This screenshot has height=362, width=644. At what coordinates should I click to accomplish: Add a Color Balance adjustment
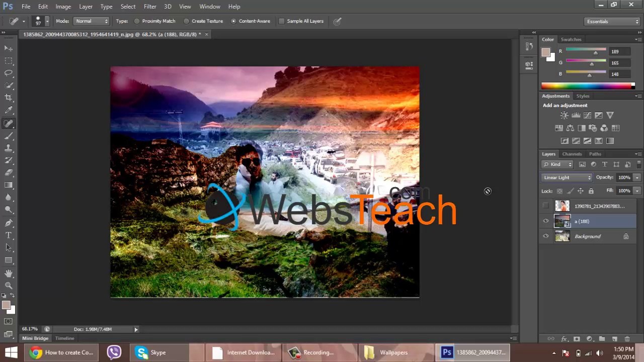[x=570, y=128]
